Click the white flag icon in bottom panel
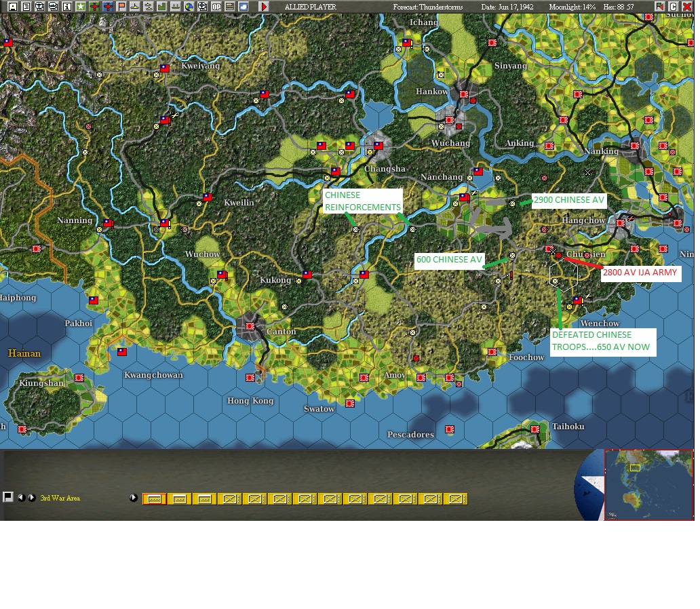The width and height of the screenshot is (700, 609). click(7, 497)
